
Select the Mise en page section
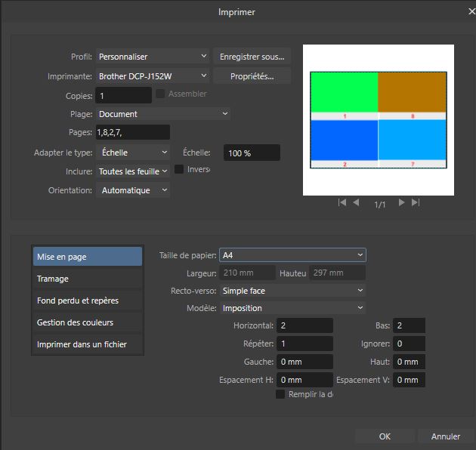pyautogui.click(x=88, y=257)
